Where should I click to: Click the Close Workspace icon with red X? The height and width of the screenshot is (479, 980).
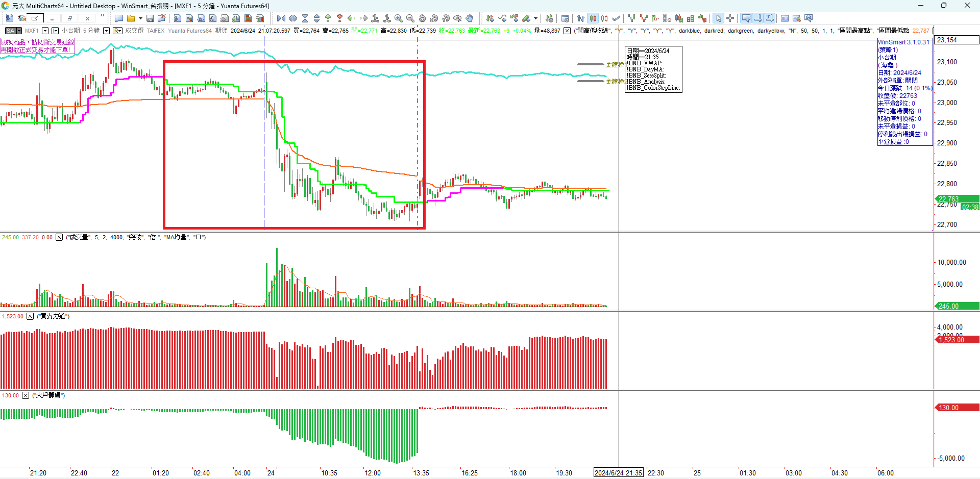click(x=162, y=18)
